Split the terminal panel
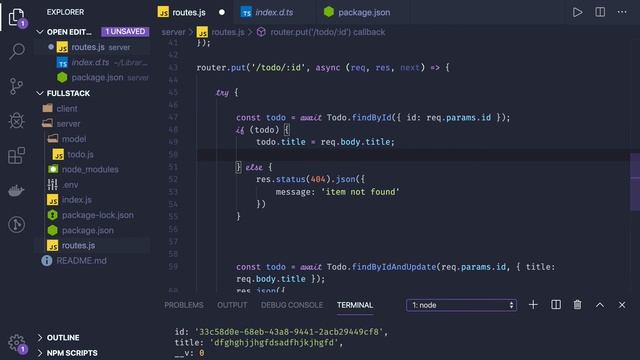Screen dimensions: 640x360 coord(556,304)
